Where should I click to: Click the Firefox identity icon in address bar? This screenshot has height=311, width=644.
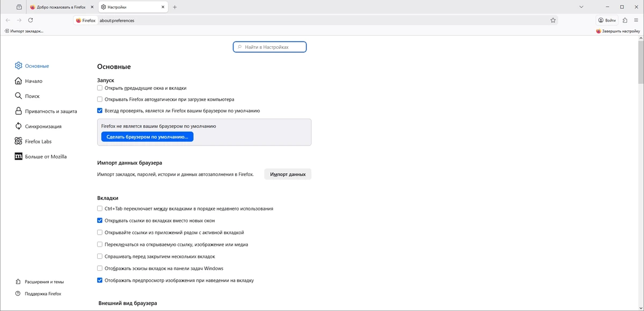79,20
